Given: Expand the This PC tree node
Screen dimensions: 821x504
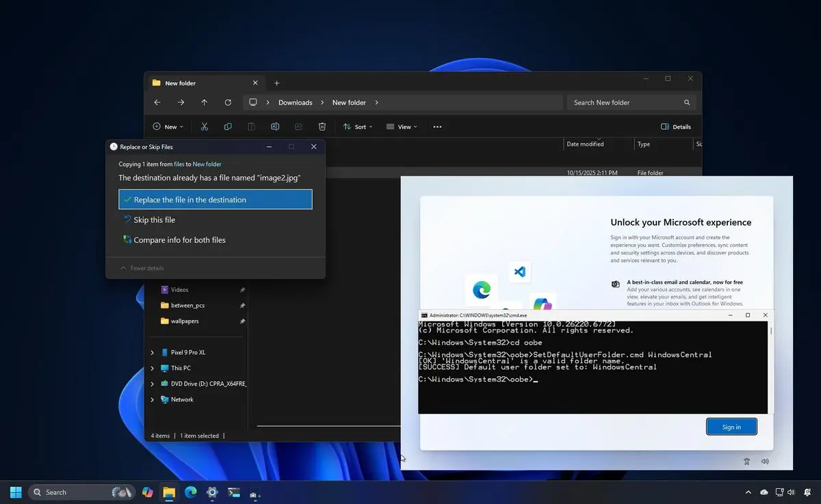Looking at the screenshot, I should (153, 368).
